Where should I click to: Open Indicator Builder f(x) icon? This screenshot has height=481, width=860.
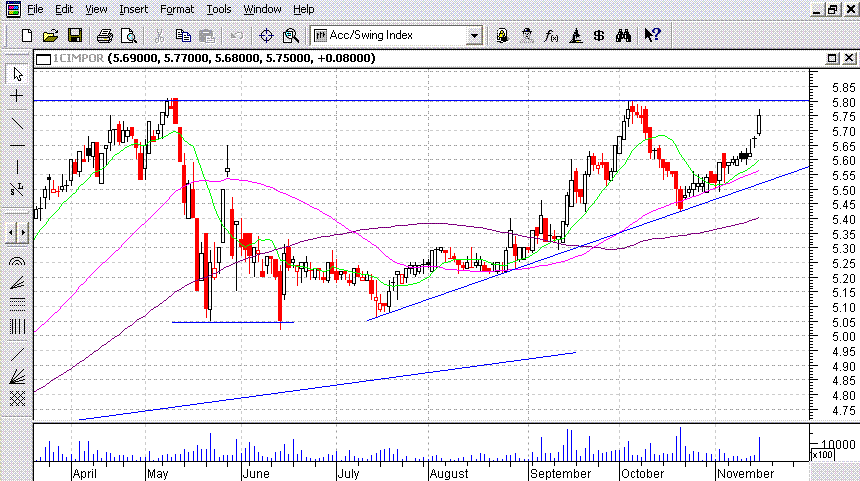coord(551,36)
